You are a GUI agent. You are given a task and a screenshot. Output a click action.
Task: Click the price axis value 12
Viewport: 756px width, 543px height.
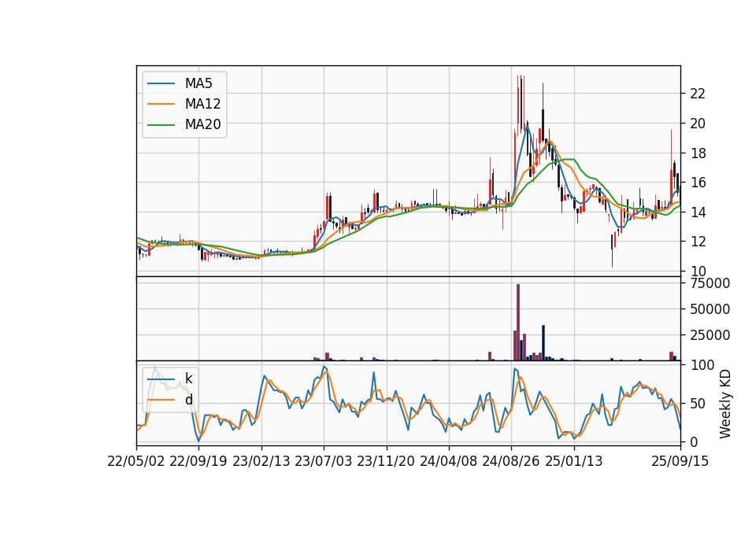pyautogui.click(x=698, y=242)
